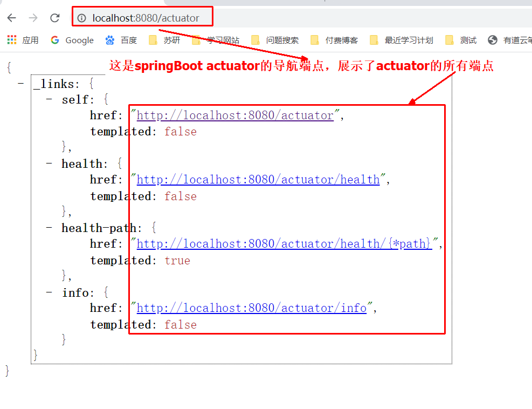Collapse the info JSON node
Screen dimensions: 532x409
(x=49, y=292)
